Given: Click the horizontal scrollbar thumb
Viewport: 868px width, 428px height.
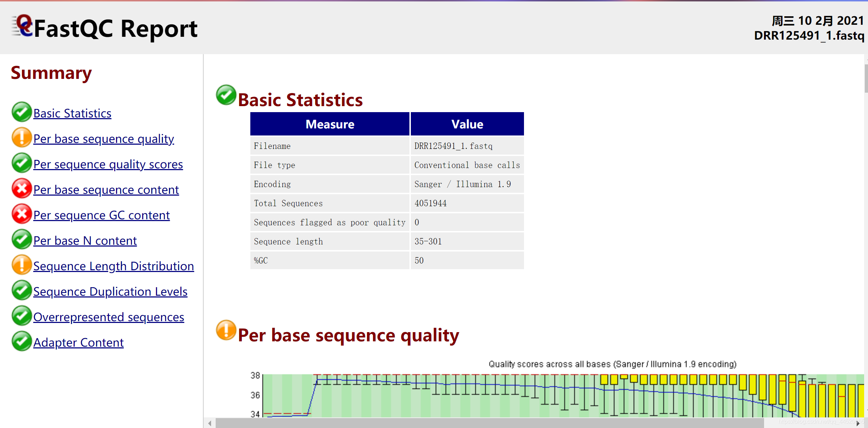Looking at the screenshot, I should click(x=489, y=423).
